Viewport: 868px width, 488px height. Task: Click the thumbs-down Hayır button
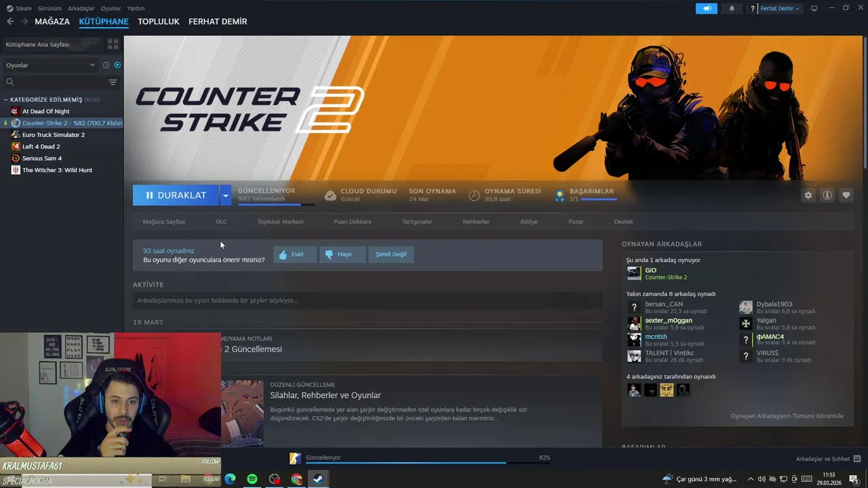[342, 254]
